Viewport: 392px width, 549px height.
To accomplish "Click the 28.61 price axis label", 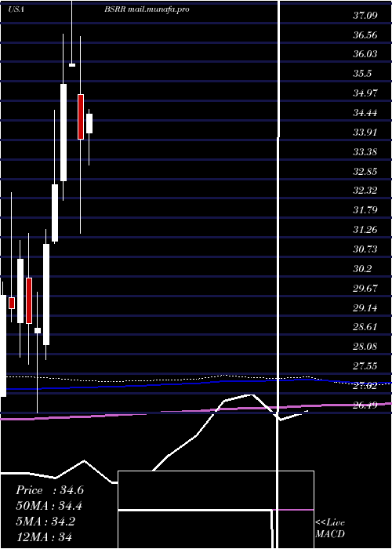I will pyautogui.click(x=365, y=327).
